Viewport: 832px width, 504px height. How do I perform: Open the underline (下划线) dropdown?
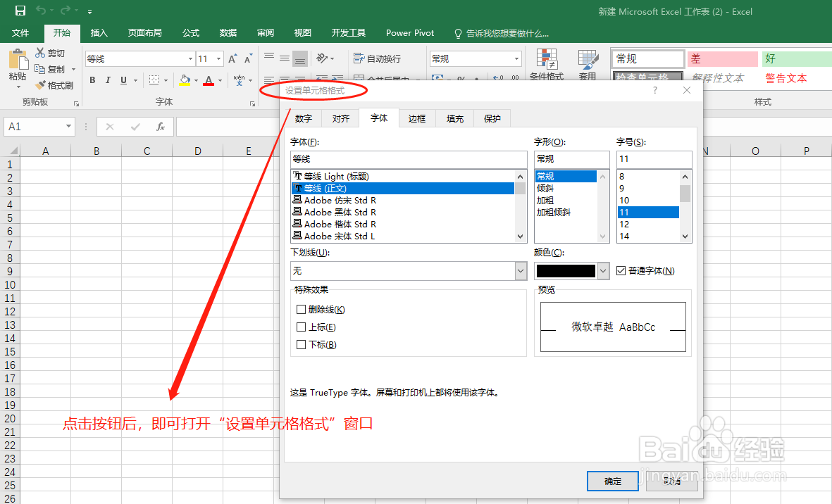[521, 271]
